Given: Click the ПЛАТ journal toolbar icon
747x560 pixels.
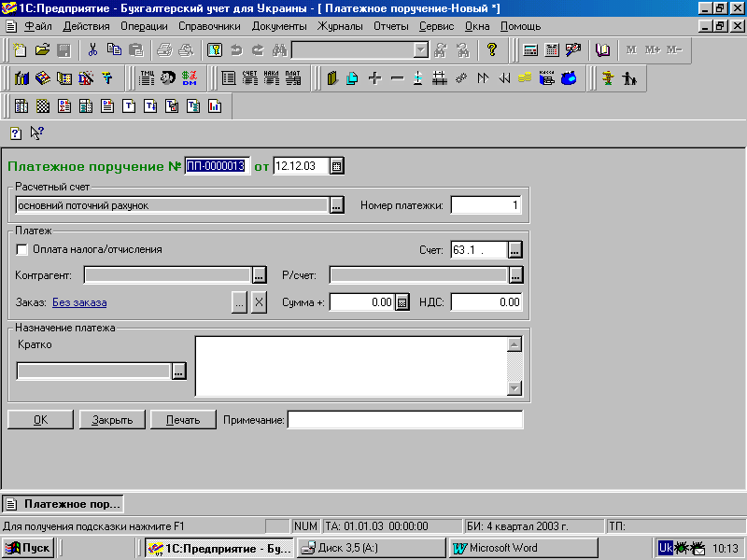Looking at the screenshot, I should (x=293, y=78).
